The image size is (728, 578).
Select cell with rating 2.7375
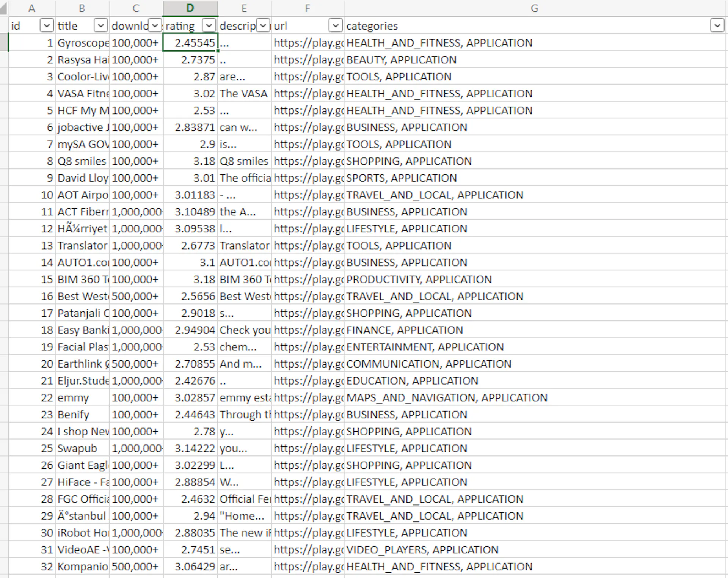pyautogui.click(x=190, y=60)
